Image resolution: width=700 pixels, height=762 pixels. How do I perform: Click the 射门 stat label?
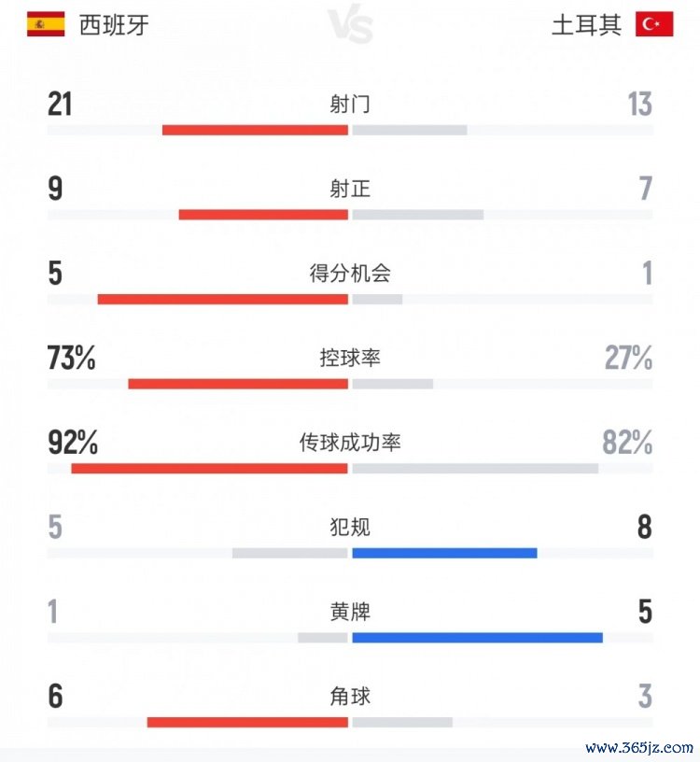(x=350, y=105)
